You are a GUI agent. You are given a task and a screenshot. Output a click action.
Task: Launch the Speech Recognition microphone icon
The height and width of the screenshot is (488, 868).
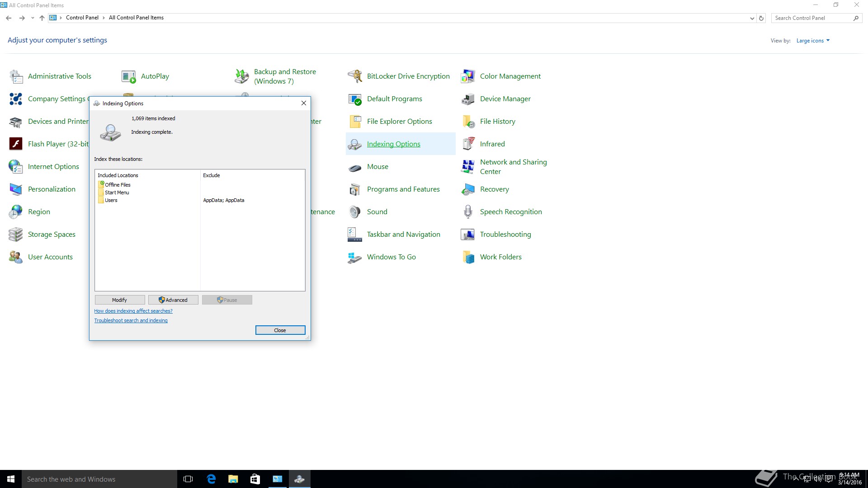coord(468,212)
